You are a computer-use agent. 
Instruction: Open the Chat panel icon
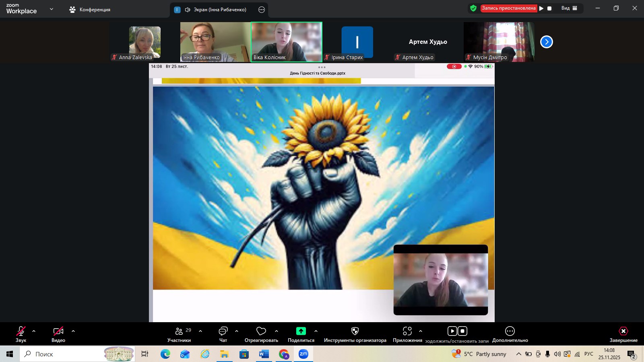[x=223, y=331]
